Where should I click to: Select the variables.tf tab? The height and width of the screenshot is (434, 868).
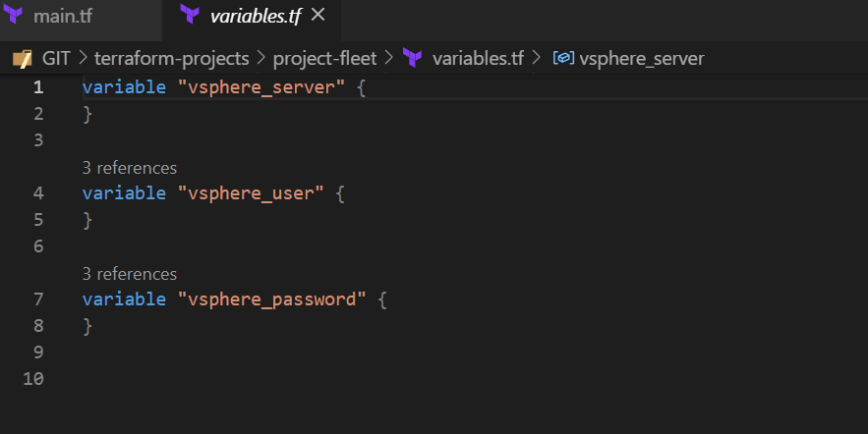point(257,16)
